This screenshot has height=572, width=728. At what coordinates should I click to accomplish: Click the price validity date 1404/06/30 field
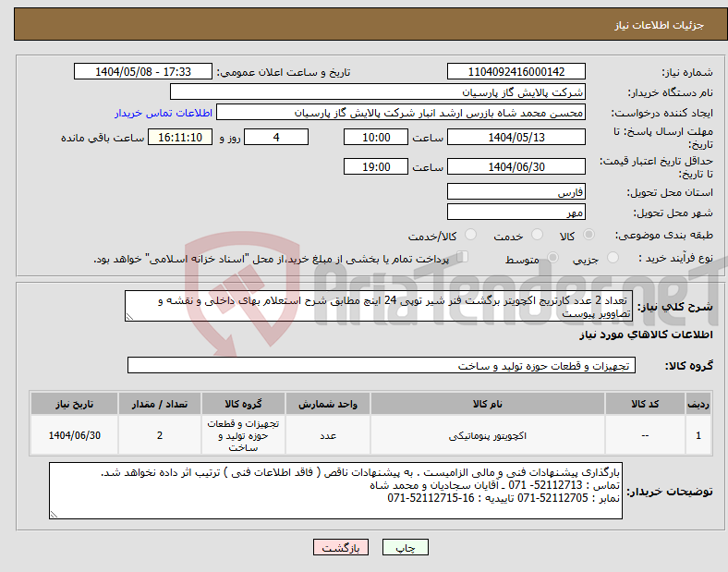tap(516, 166)
